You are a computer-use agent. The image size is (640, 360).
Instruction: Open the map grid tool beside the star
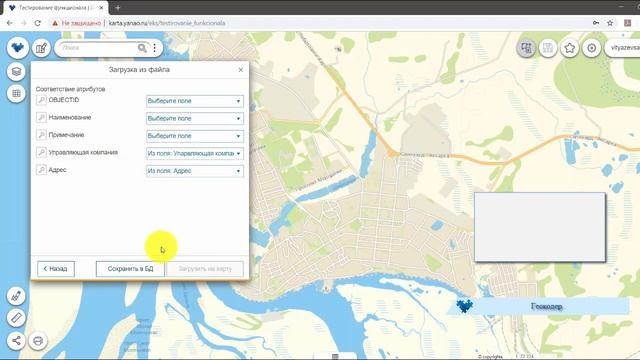[x=548, y=48]
